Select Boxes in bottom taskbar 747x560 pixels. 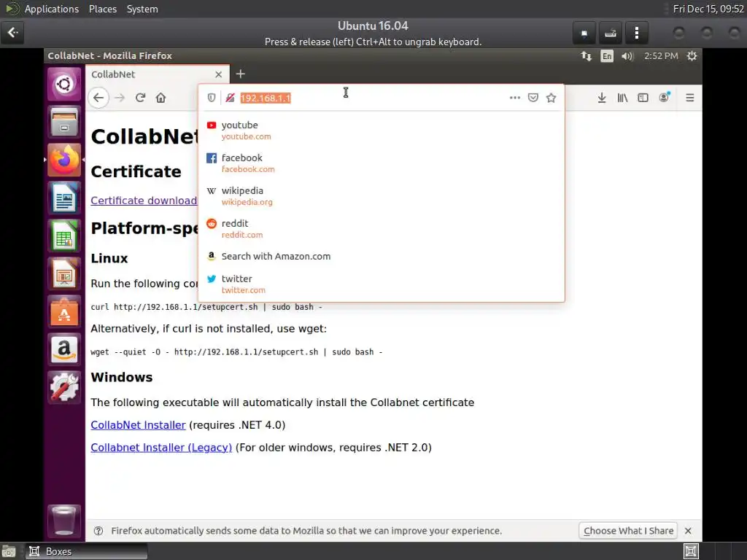coord(86,551)
